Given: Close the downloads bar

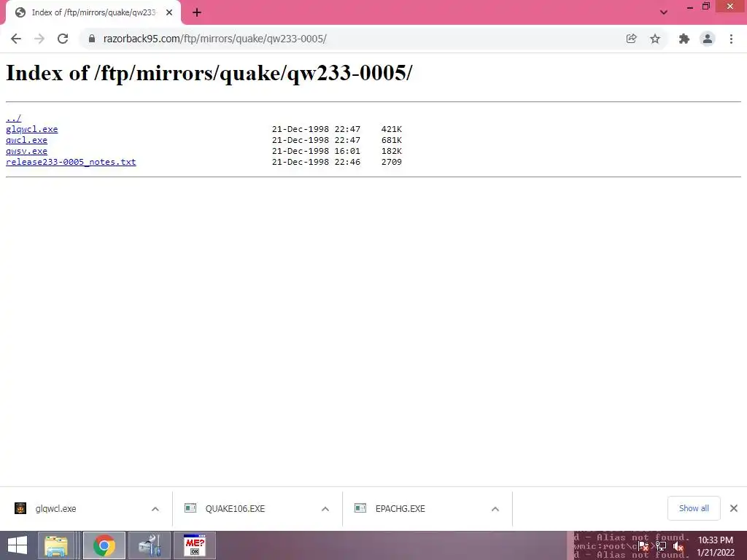Looking at the screenshot, I should point(734,508).
